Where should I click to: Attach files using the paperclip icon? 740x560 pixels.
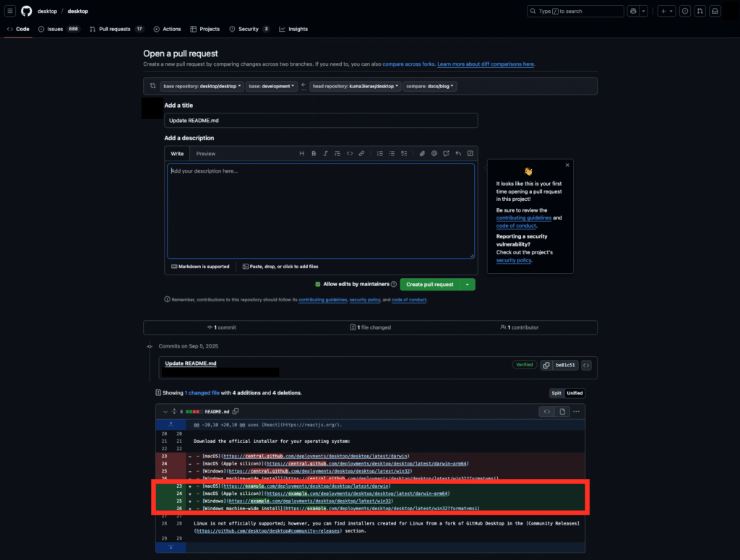[x=422, y=153]
